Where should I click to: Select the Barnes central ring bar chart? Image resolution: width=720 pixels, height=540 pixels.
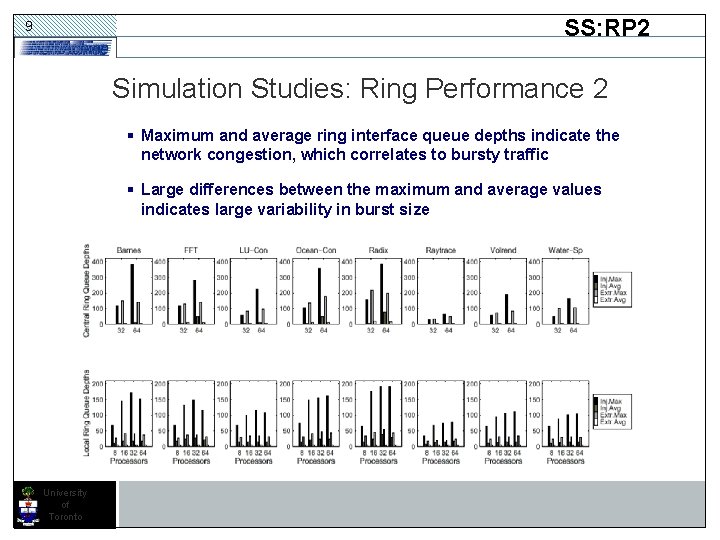tap(129, 291)
